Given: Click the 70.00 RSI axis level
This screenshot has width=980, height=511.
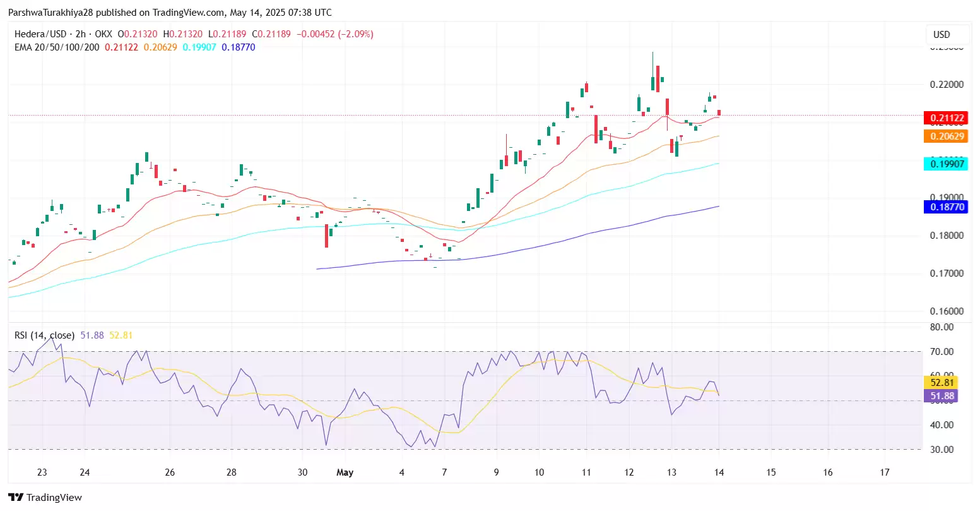Looking at the screenshot, I should tap(942, 352).
